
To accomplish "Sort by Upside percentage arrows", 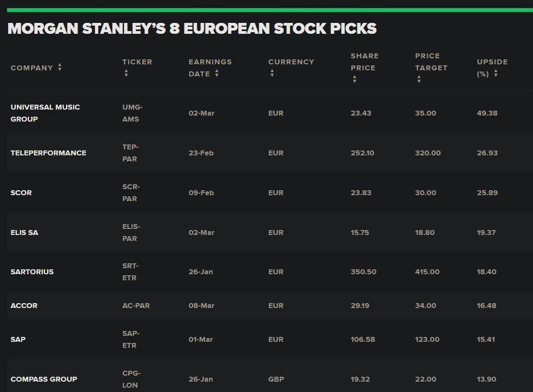I will 495,74.
